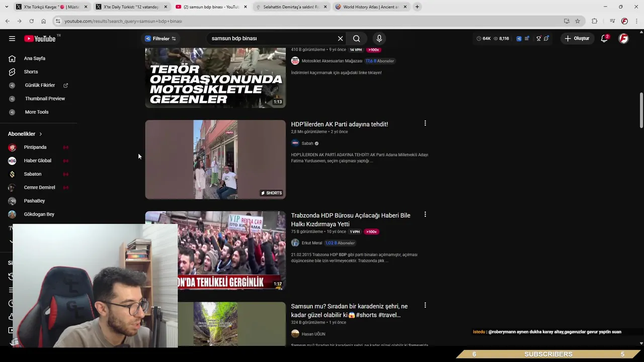Open the media control icon in Chrome toolbar
Image resolution: width=644 pixels, height=362 pixels.
click(x=612, y=21)
